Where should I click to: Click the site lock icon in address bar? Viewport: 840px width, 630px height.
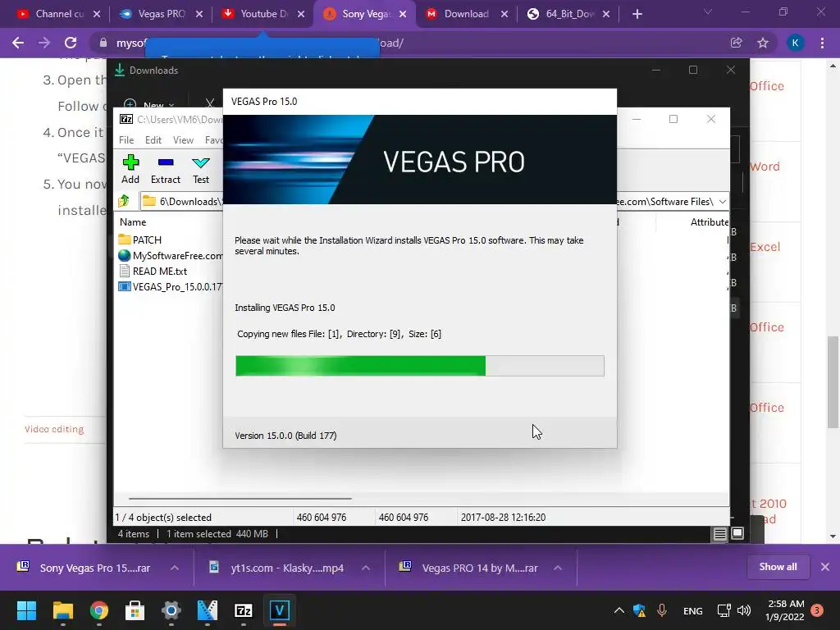click(x=103, y=43)
